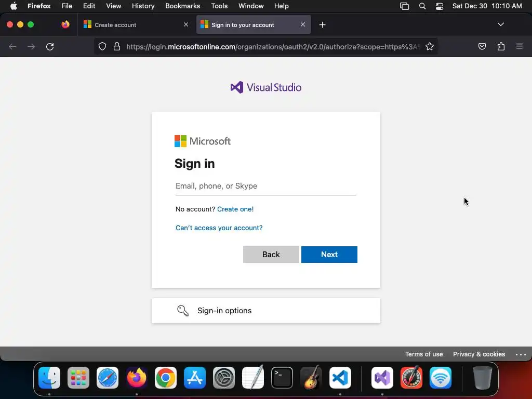Open the View menu

pos(113,6)
